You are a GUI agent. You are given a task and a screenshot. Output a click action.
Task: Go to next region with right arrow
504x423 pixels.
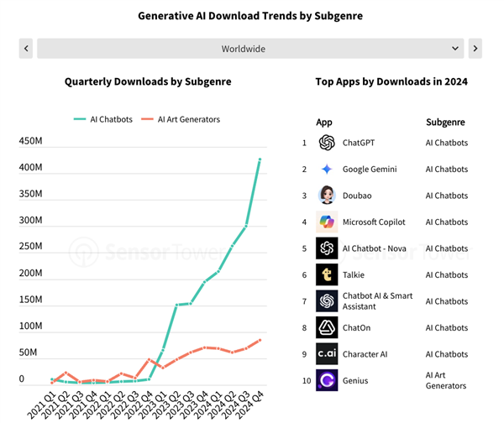(475, 49)
